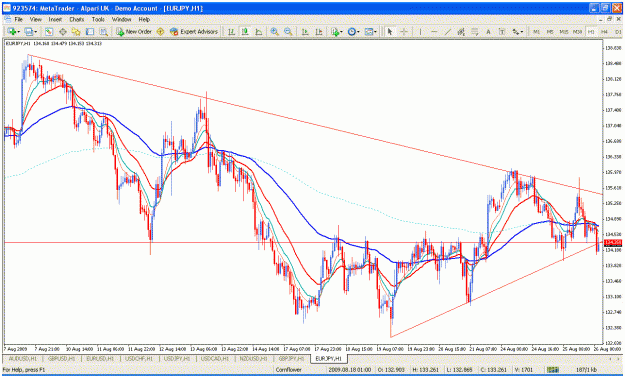Switch to the USDCAD,H1 chart tab
This screenshot has height=376, width=625.
pos(215,359)
